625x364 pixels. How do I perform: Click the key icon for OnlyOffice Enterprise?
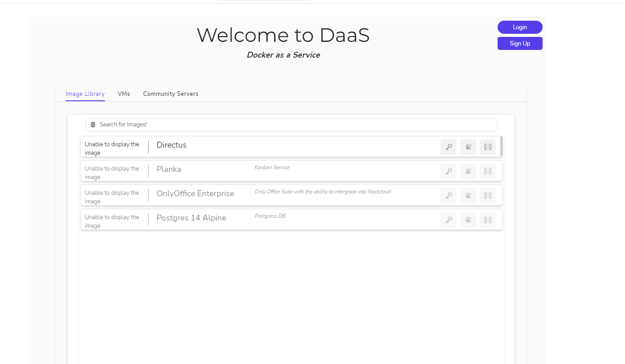click(448, 196)
